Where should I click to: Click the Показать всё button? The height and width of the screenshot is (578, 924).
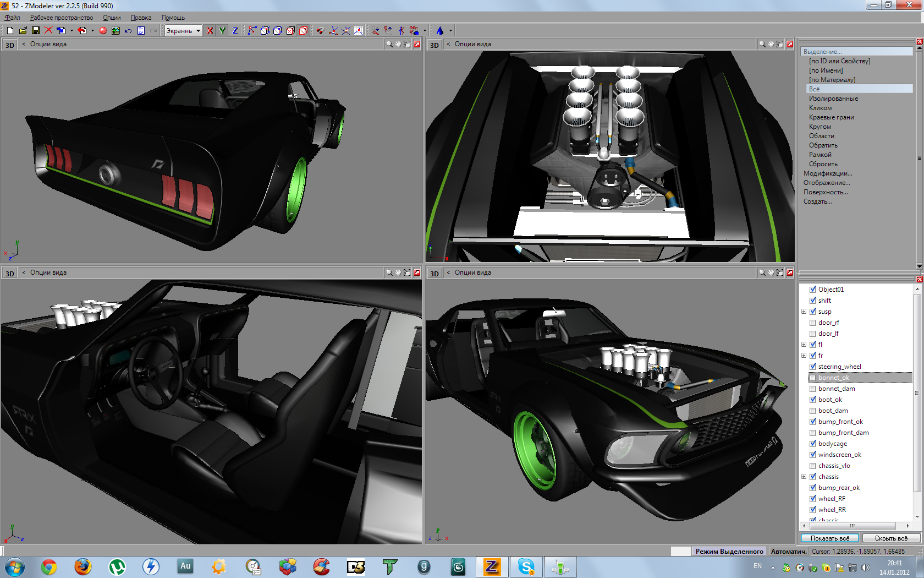[x=829, y=538]
